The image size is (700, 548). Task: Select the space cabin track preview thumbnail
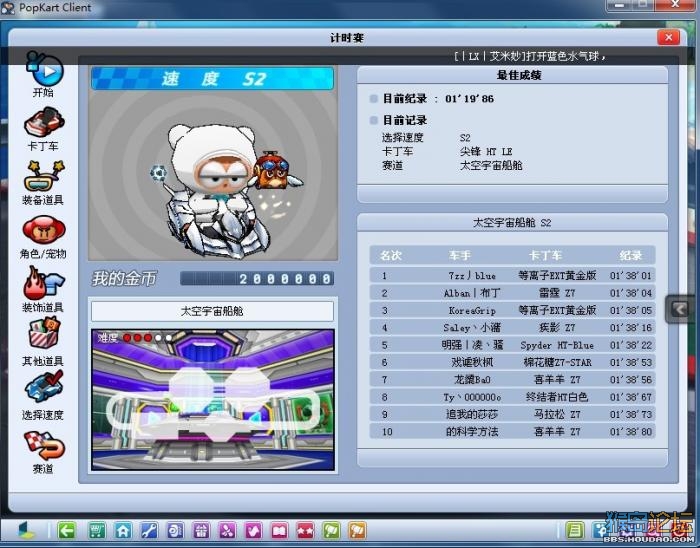[x=212, y=400]
